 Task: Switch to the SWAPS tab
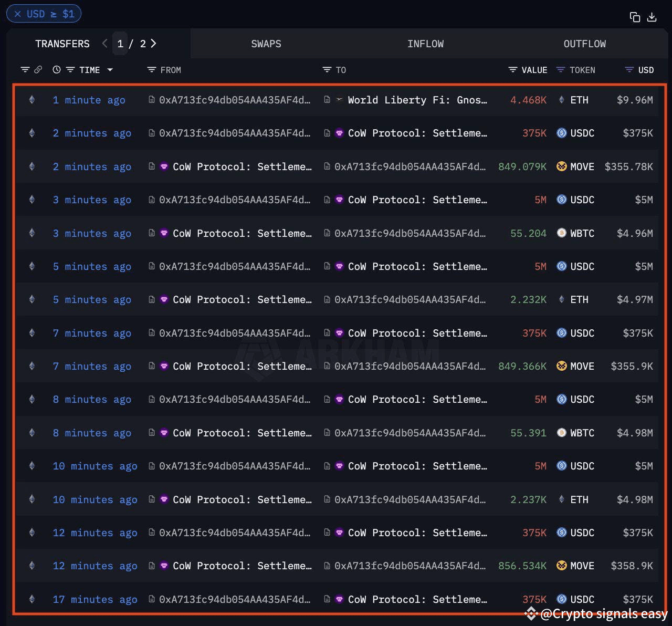[266, 44]
